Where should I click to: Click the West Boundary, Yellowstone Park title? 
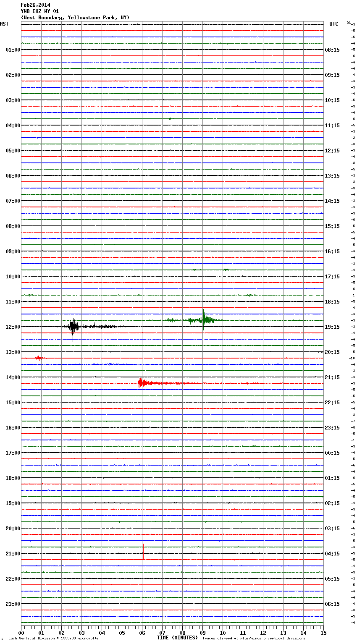[x=75, y=18]
